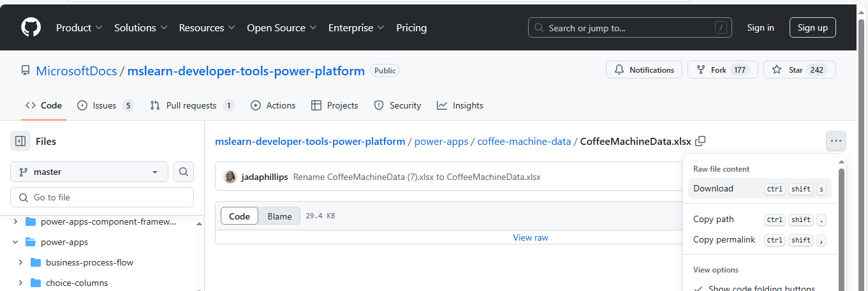This screenshot has width=868, height=291.
Task: Toggle the three-dot more file actions button
Action: tap(836, 141)
